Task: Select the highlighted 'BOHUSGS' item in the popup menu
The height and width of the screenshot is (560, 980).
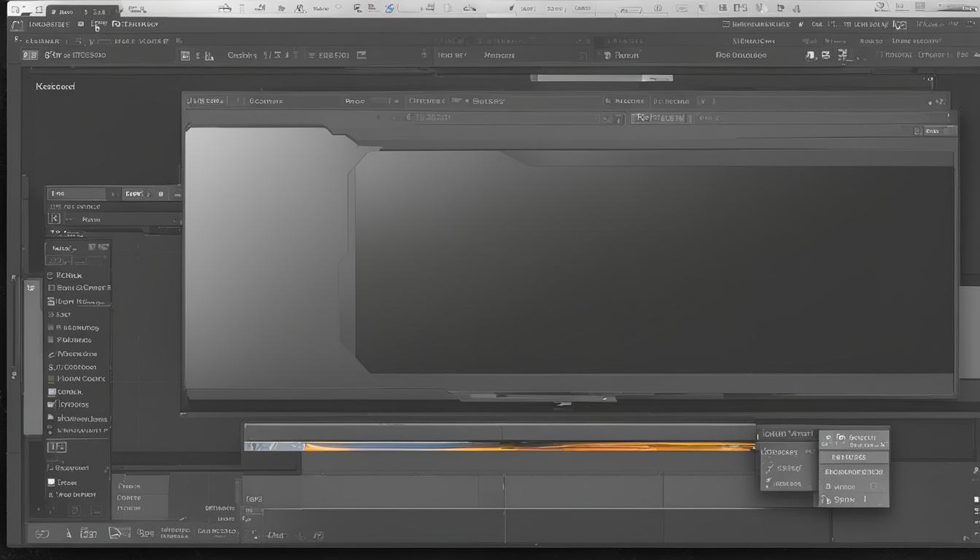Action: click(853, 457)
